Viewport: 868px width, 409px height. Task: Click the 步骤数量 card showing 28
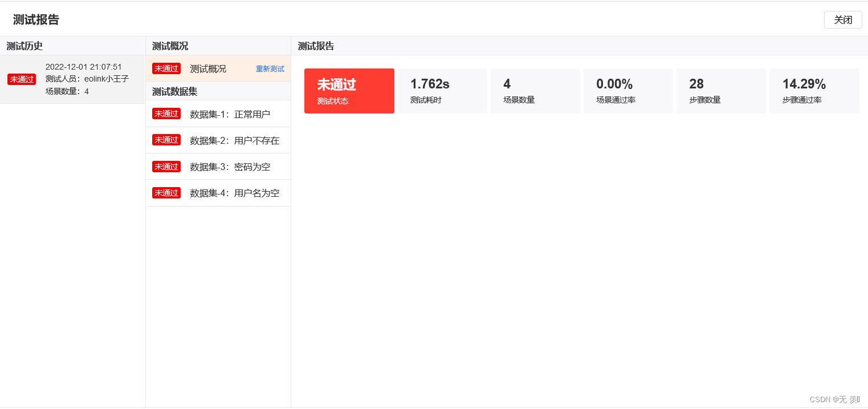(x=721, y=91)
